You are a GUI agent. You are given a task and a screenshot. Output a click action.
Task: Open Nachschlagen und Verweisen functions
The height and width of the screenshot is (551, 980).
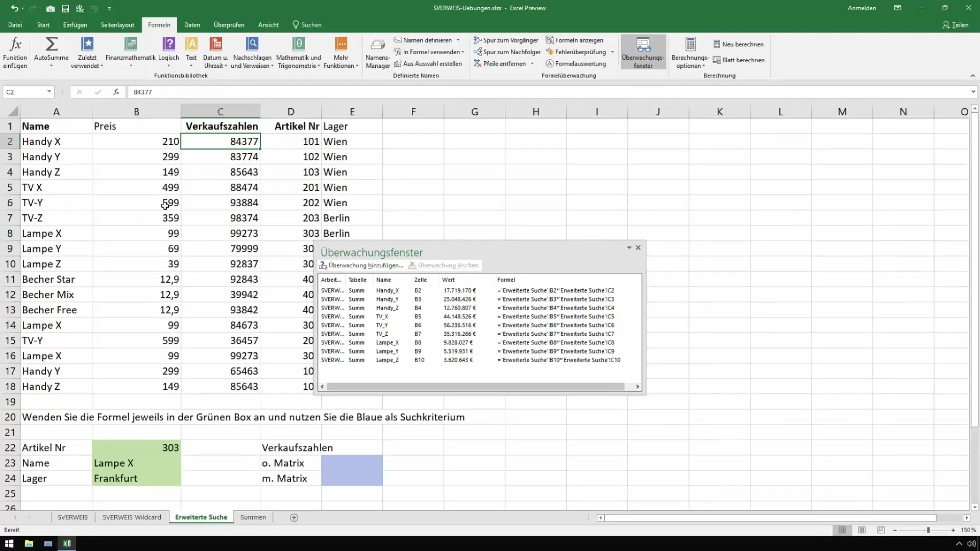point(252,53)
